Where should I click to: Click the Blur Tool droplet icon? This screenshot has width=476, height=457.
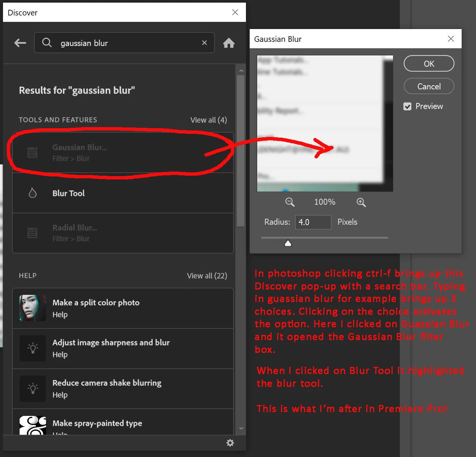click(33, 193)
